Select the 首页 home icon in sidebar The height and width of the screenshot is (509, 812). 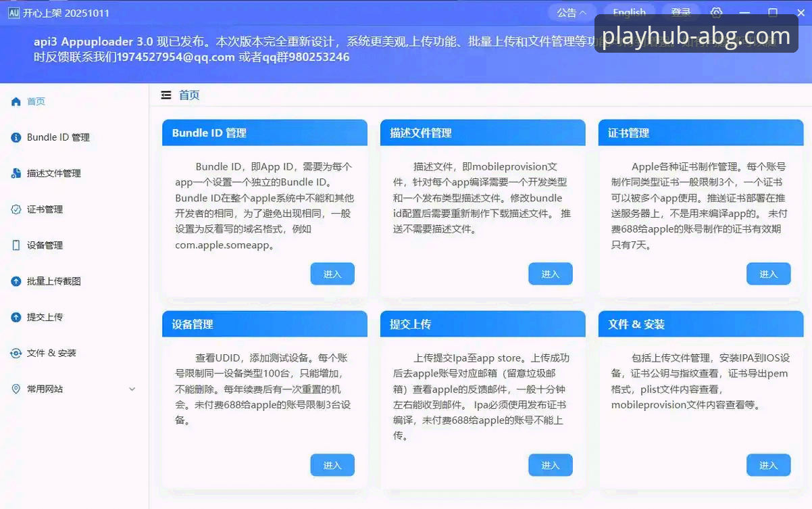pos(16,101)
